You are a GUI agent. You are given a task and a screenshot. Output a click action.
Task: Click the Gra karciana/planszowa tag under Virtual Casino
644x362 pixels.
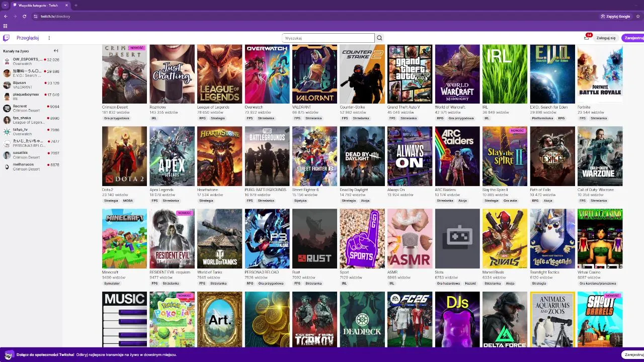[598, 283]
